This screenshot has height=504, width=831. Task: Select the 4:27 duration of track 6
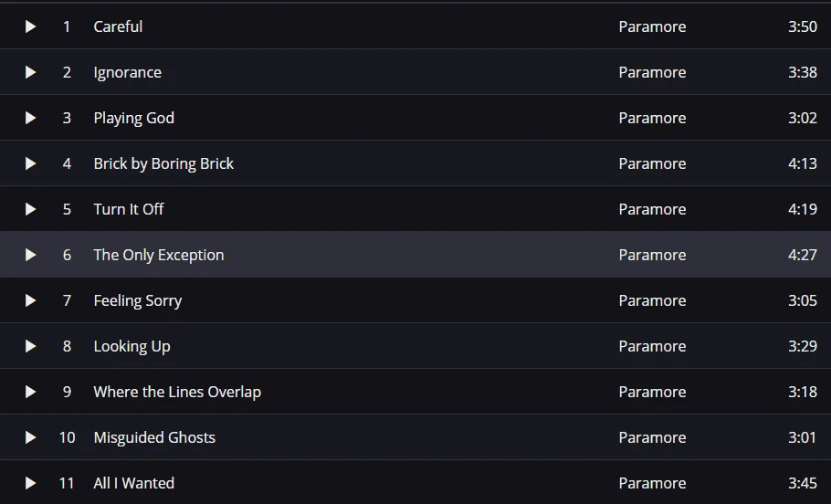803,255
